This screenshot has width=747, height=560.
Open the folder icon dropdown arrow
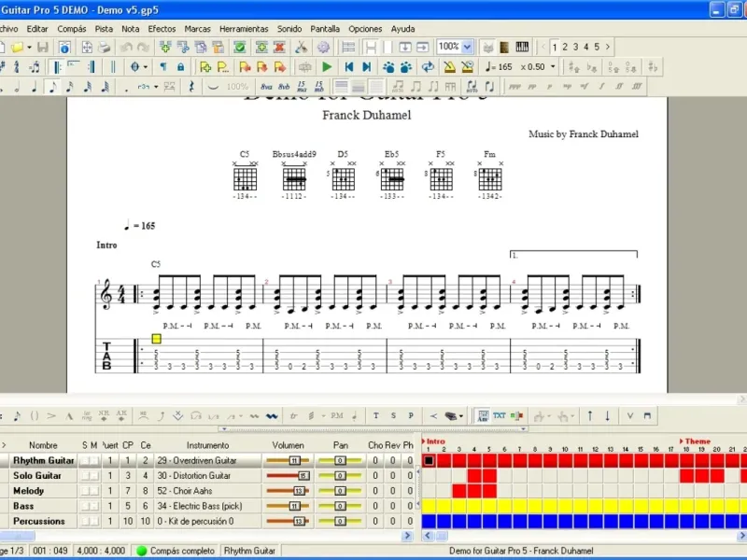[29, 47]
